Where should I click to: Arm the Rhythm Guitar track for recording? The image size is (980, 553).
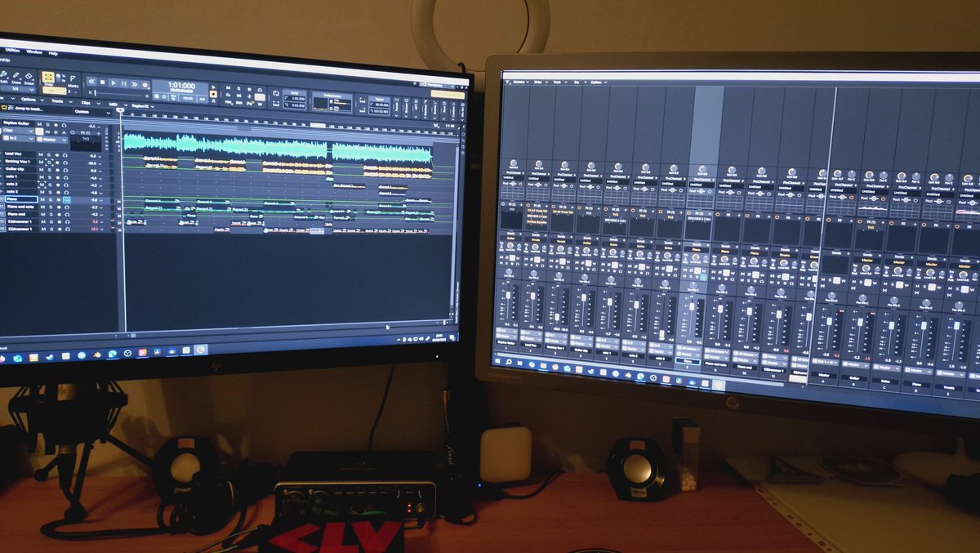56,125
